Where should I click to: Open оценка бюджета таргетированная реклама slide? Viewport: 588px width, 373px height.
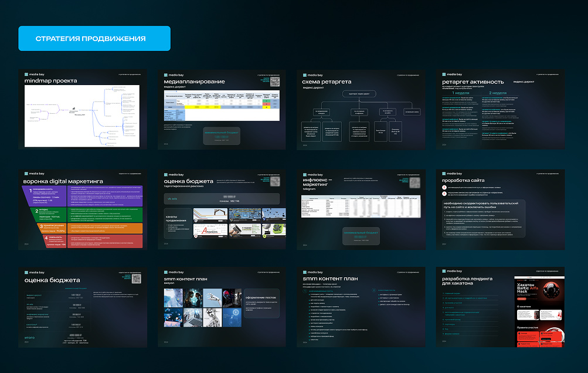click(x=222, y=209)
